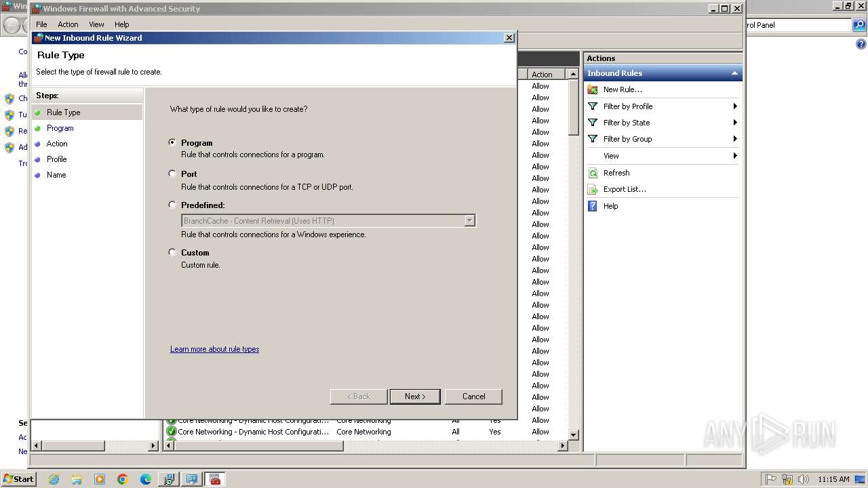The width and height of the screenshot is (868, 488).
Task: Launch Google Chrome from the taskbar
Action: (x=123, y=479)
